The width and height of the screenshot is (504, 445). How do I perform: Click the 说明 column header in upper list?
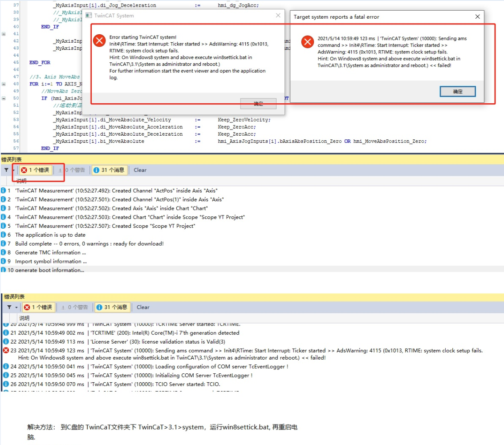pyautogui.click(x=21, y=181)
